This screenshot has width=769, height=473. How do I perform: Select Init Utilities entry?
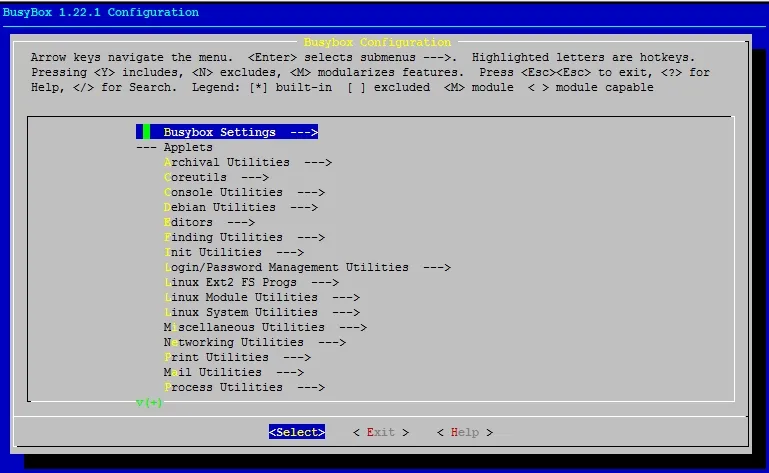(x=234, y=252)
